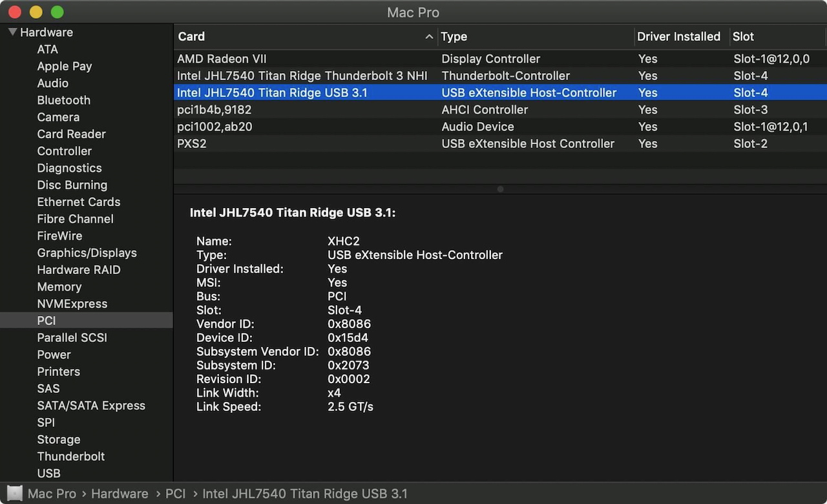Click the yellow minimize window button
Viewport: 827px width, 504px height.
[36, 12]
